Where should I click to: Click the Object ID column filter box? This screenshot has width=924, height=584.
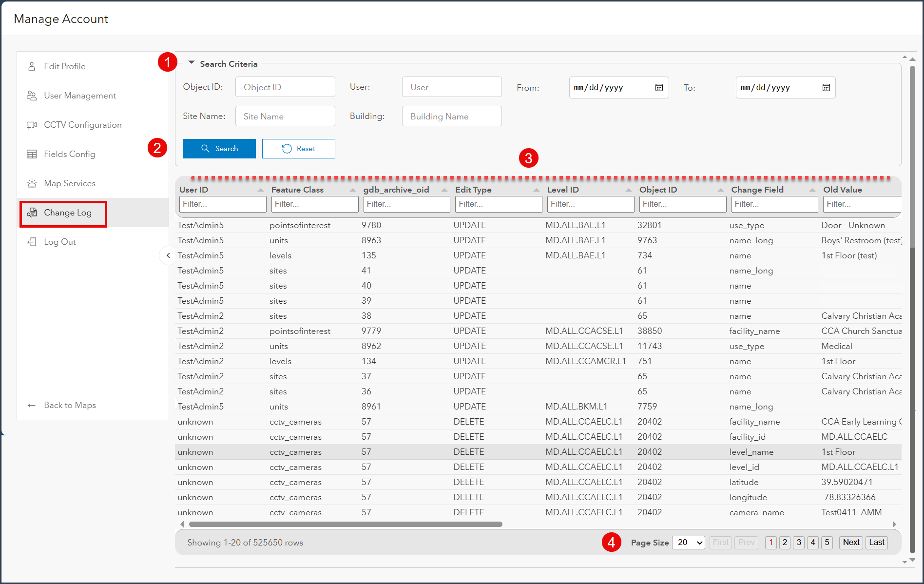pyautogui.click(x=683, y=204)
